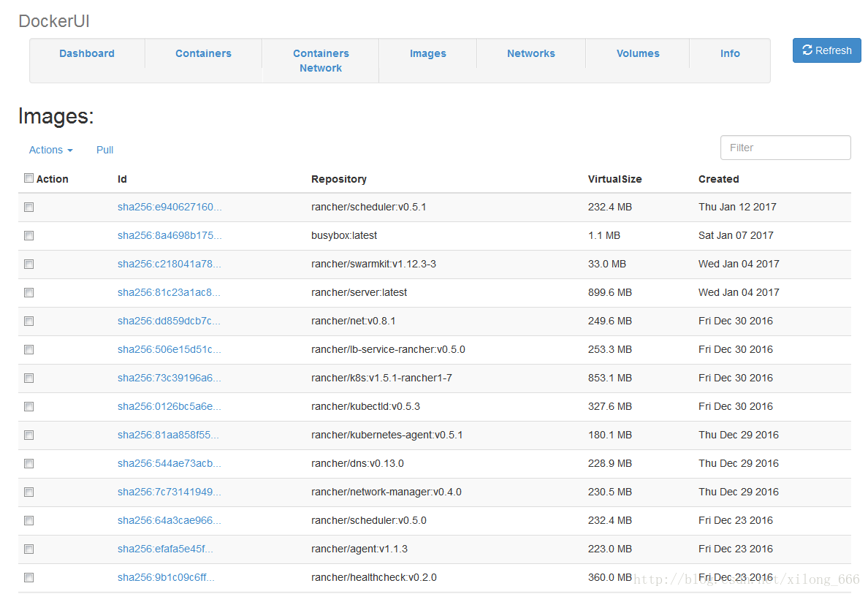Check the rancher/scheduler:v0.5.1 row checkbox

[x=28, y=207]
